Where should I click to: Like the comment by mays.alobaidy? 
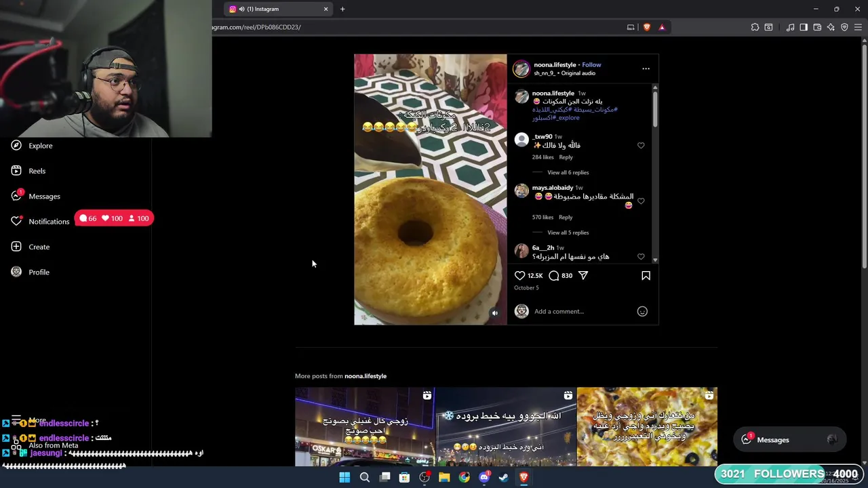641,201
